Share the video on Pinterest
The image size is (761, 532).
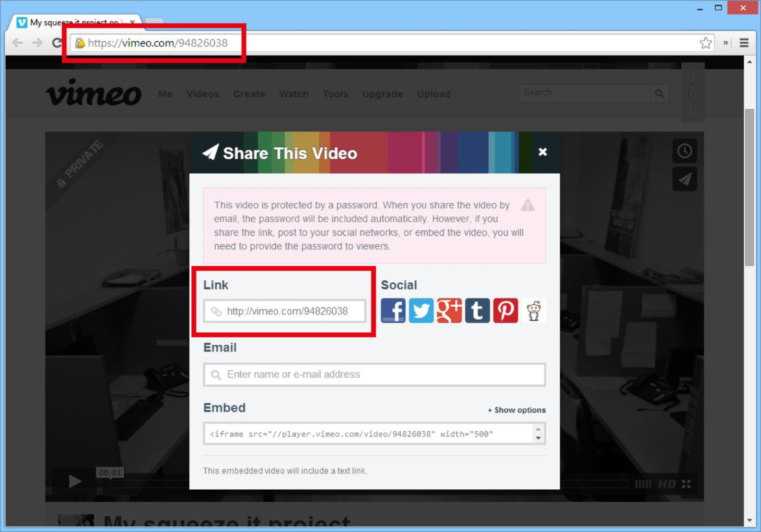tap(505, 311)
